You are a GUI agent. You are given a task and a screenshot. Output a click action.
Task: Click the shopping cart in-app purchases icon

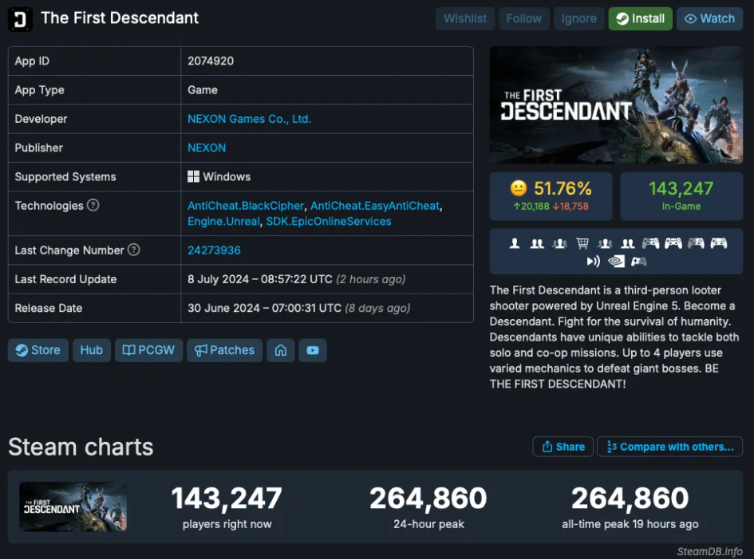[582, 243]
